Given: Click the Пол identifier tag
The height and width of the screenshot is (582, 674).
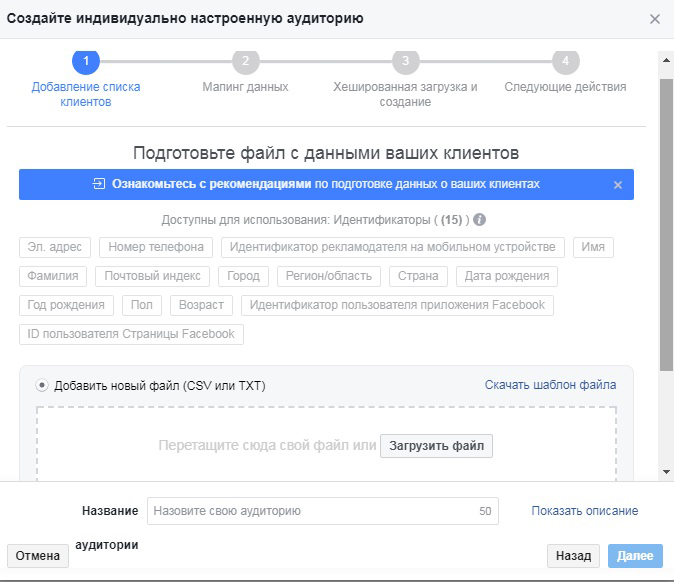Looking at the screenshot, I should tap(142, 305).
